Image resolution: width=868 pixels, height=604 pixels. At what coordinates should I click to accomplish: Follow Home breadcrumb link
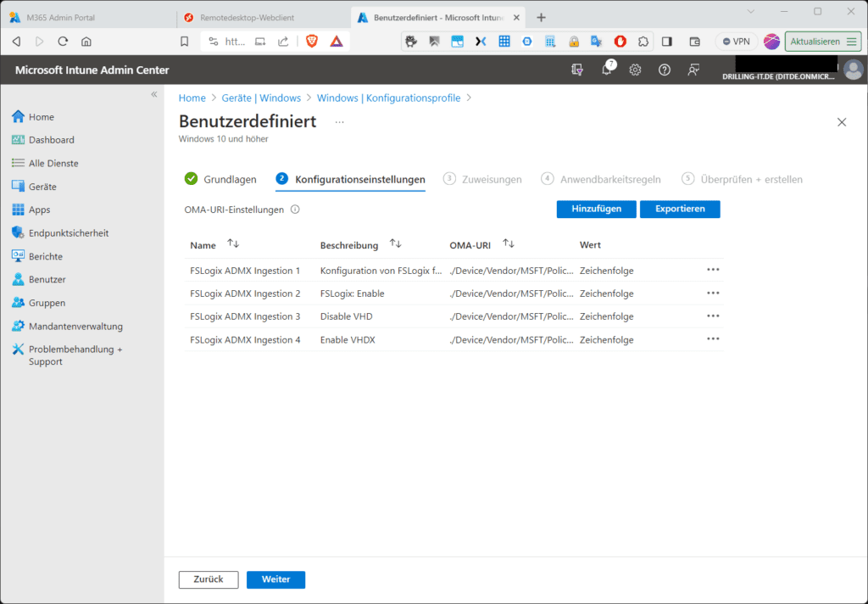[192, 98]
